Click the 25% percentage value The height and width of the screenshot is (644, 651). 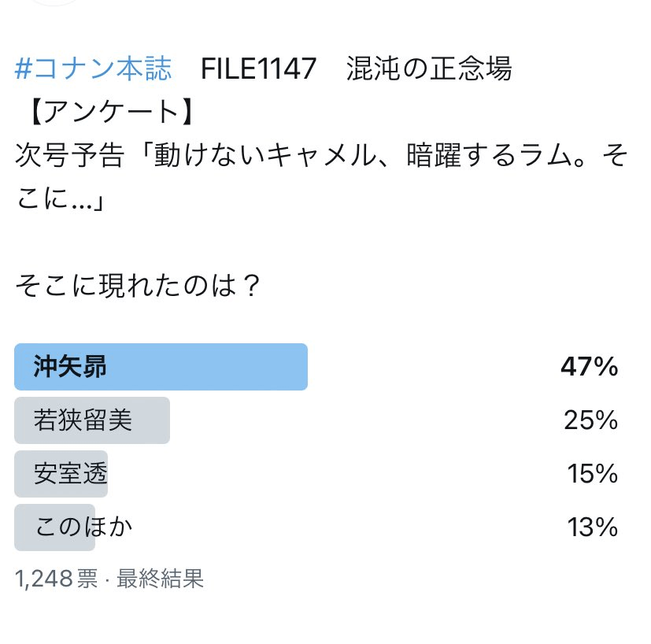click(591, 420)
